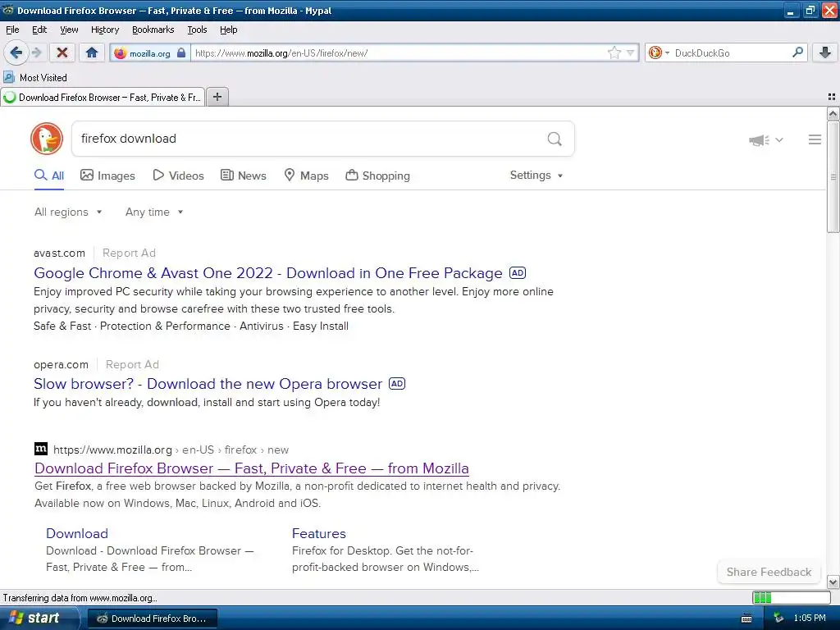Open the Edit menu
The height and width of the screenshot is (630, 840).
pos(39,30)
